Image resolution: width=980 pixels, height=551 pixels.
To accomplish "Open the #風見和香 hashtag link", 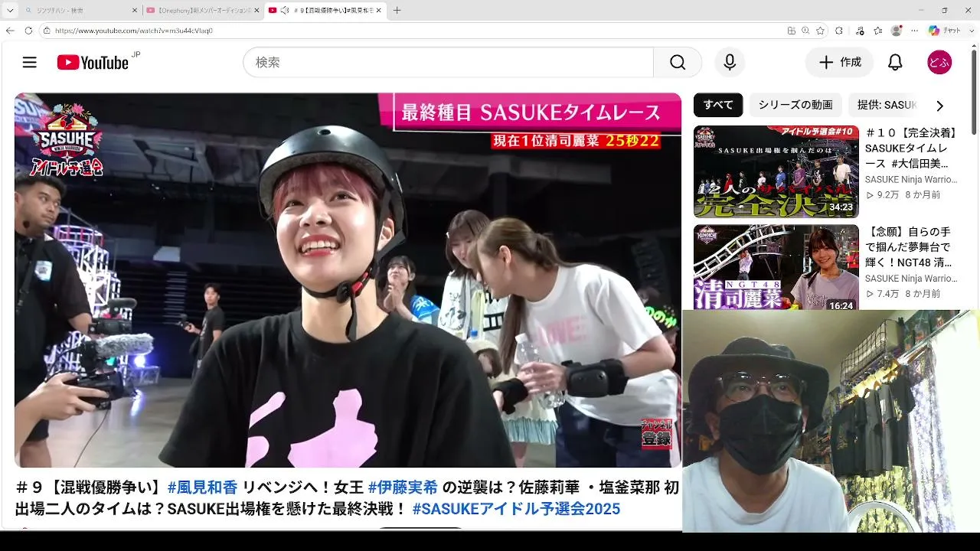I will click(x=202, y=487).
